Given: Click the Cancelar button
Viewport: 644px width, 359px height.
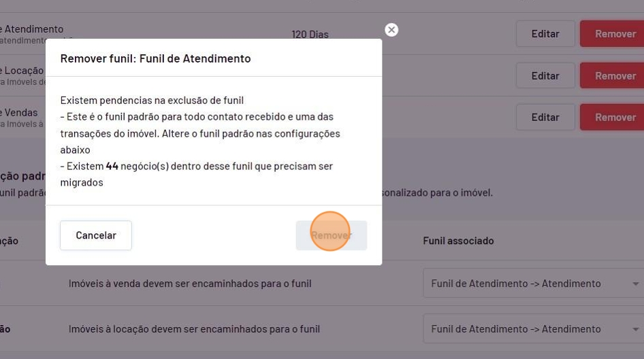Looking at the screenshot, I should [x=96, y=235].
